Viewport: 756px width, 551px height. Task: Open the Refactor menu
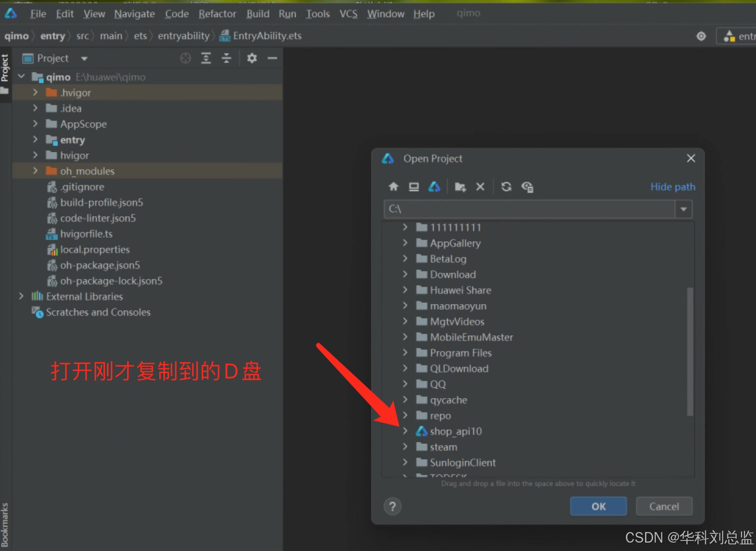click(x=217, y=14)
